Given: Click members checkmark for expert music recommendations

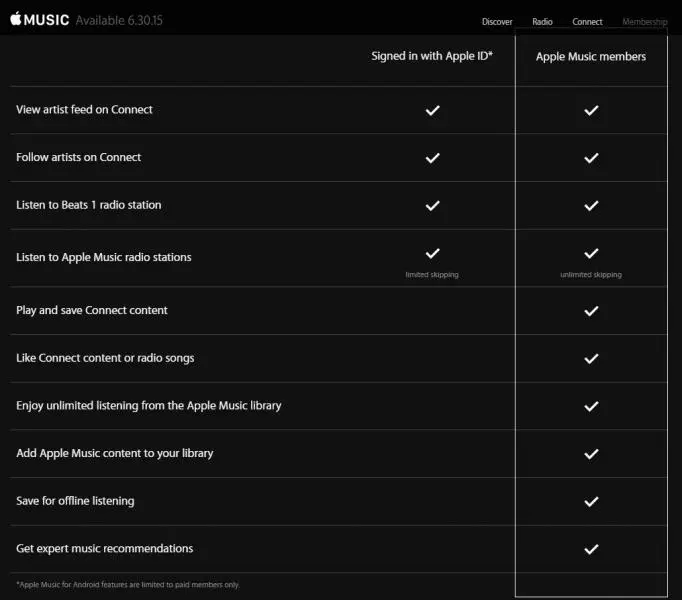Looking at the screenshot, I should pyautogui.click(x=591, y=549).
